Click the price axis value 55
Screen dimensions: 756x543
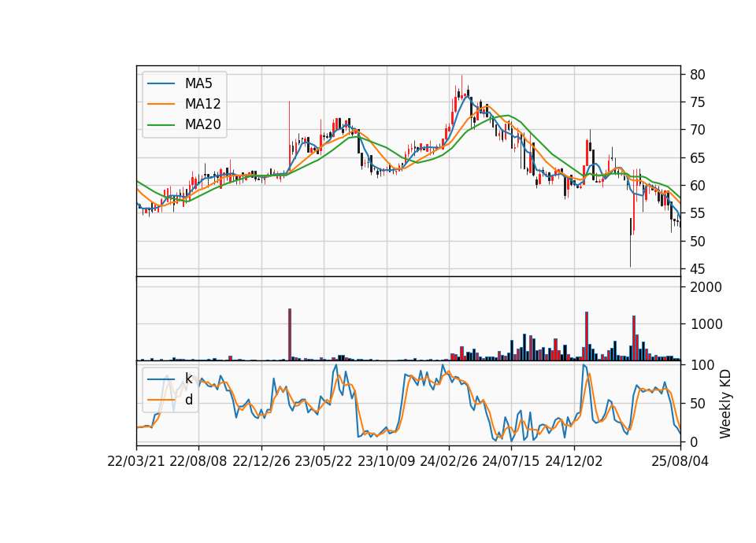[x=698, y=213]
